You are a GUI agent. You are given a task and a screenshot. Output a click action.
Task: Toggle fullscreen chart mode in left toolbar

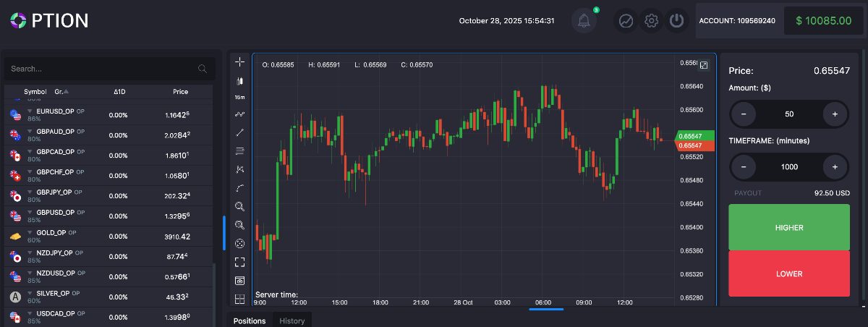coord(240,262)
